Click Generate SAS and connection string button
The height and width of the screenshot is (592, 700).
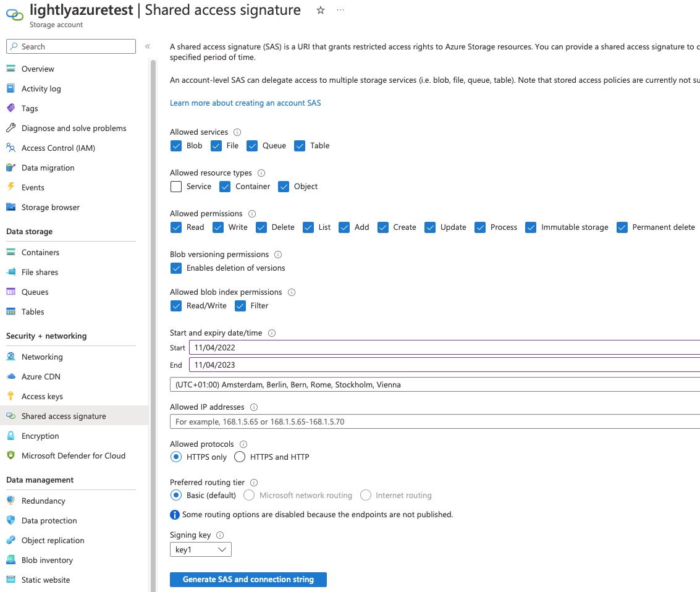pyautogui.click(x=248, y=580)
